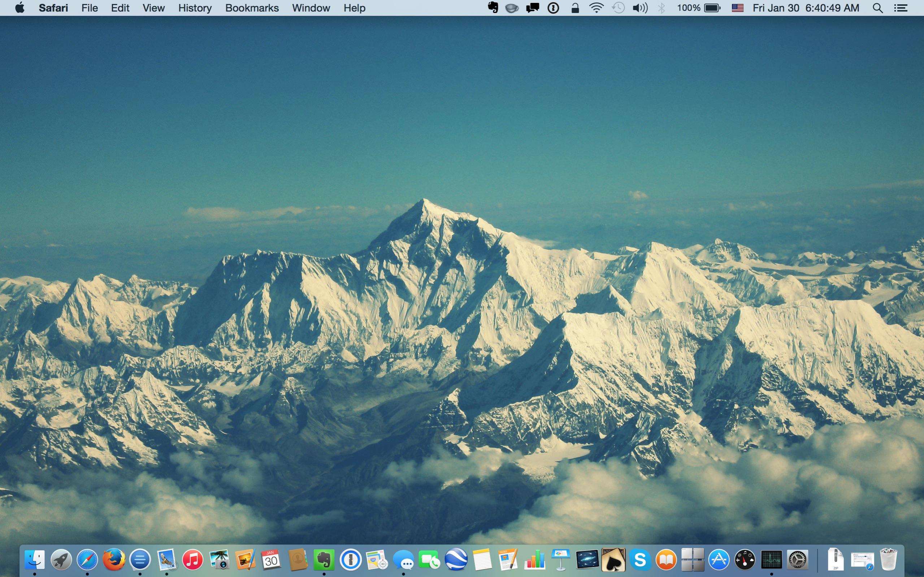Open the App Store icon in Dock
The width and height of the screenshot is (924, 577).
coord(719,560)
